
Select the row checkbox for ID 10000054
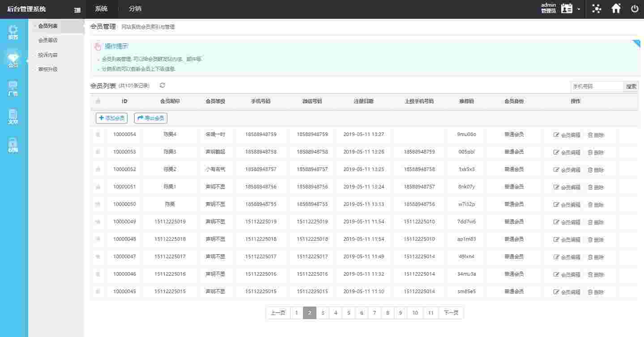[98, 134]
